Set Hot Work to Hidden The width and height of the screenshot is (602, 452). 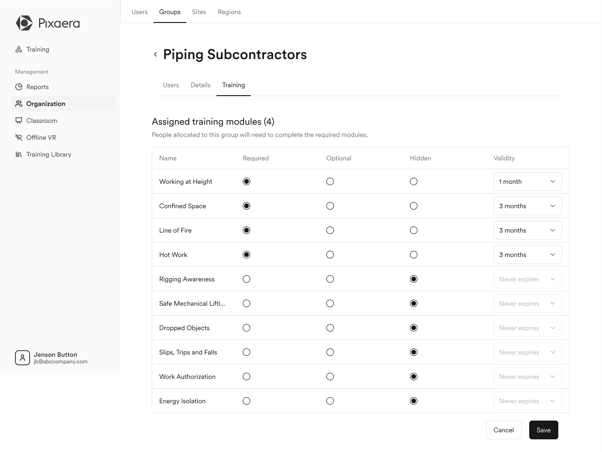point(413,255)
